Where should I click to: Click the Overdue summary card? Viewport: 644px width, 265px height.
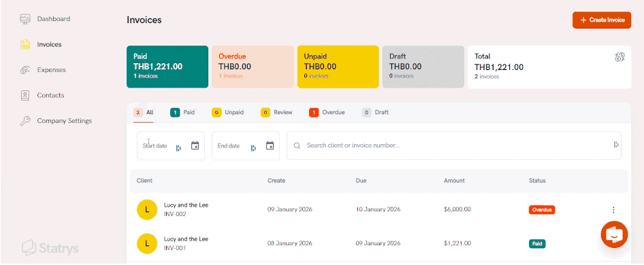tap(253, 67)
